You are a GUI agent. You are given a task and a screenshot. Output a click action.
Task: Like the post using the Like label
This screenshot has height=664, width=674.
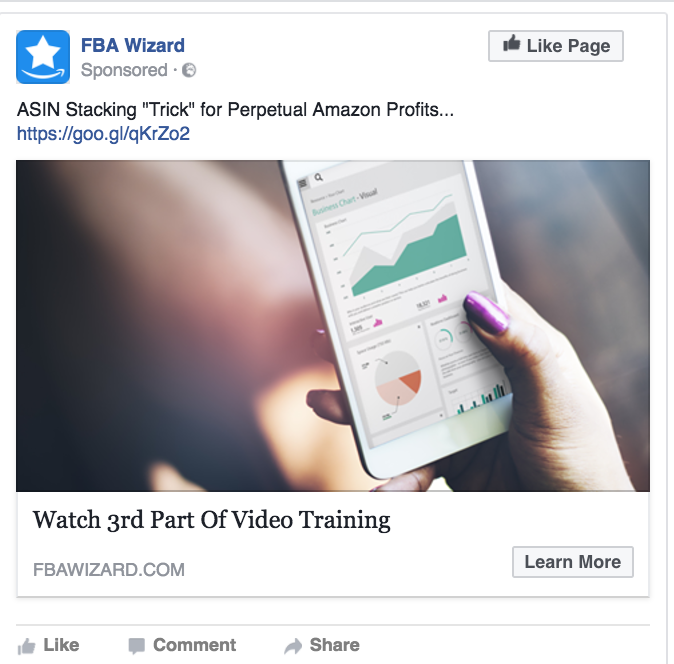tap(61, 645)
